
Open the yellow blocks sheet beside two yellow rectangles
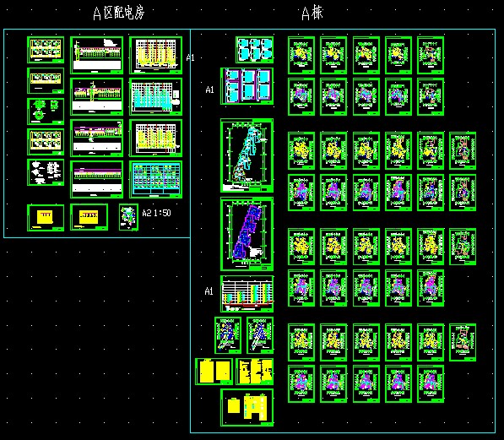pyautogui.click(x=255, y=372)
